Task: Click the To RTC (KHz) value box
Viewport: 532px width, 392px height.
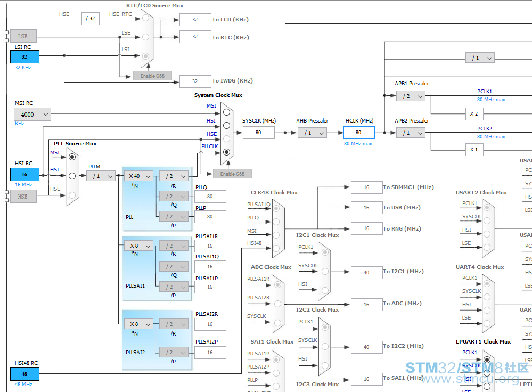Action: pyautogui.click(x=195, y=37)
